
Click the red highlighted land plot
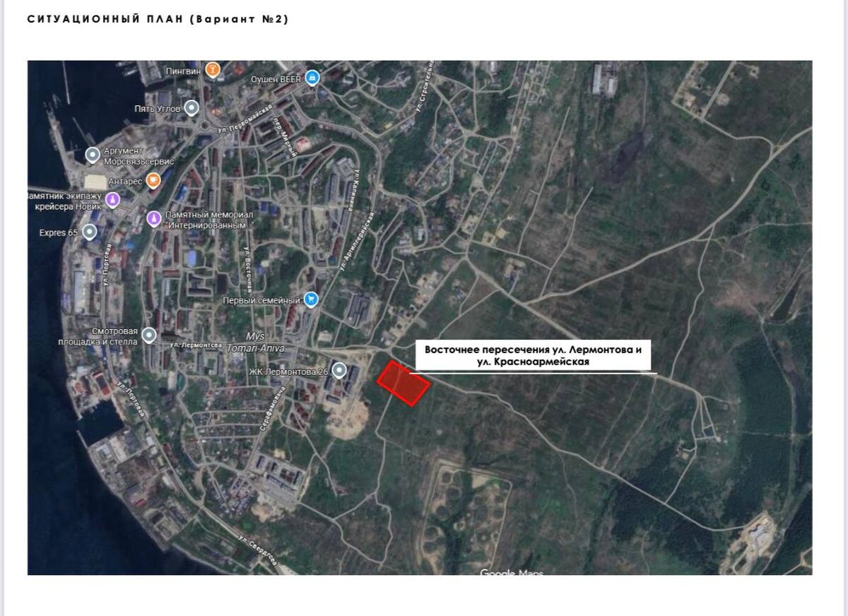pos(404,384)
